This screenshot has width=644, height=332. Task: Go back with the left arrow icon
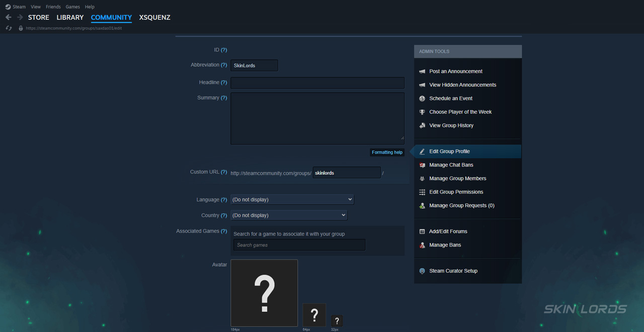pos(9,18)
